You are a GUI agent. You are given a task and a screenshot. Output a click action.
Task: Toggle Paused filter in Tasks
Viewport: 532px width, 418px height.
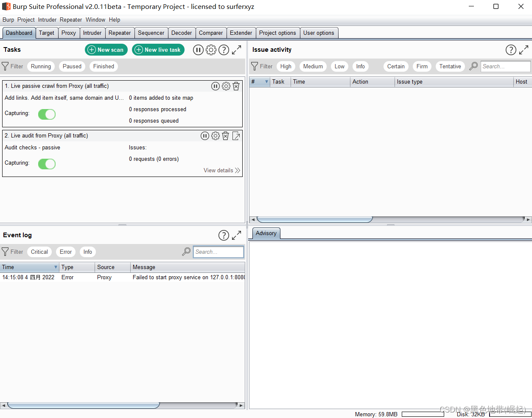pos(72,66)
